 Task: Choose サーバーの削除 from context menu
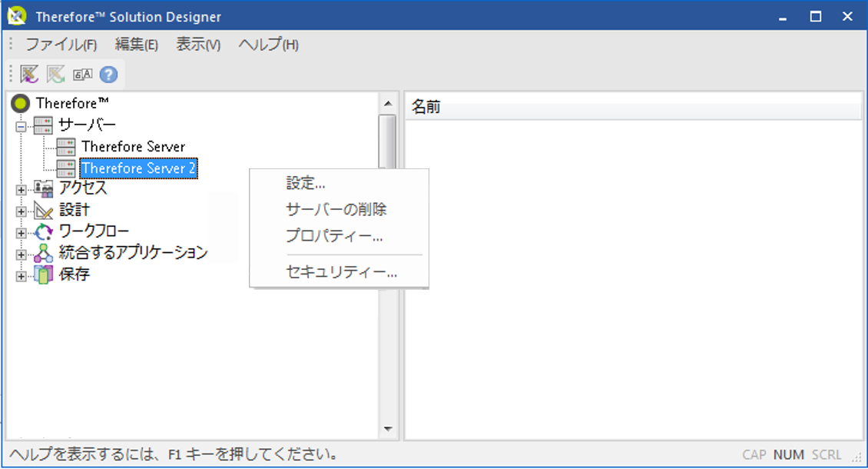click(x=336, y=210)
